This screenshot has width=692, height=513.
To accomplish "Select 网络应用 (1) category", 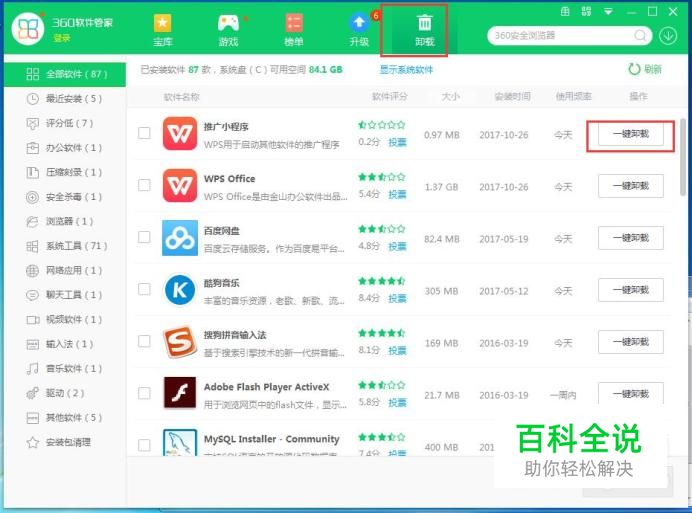I will (x=65, y=270).
